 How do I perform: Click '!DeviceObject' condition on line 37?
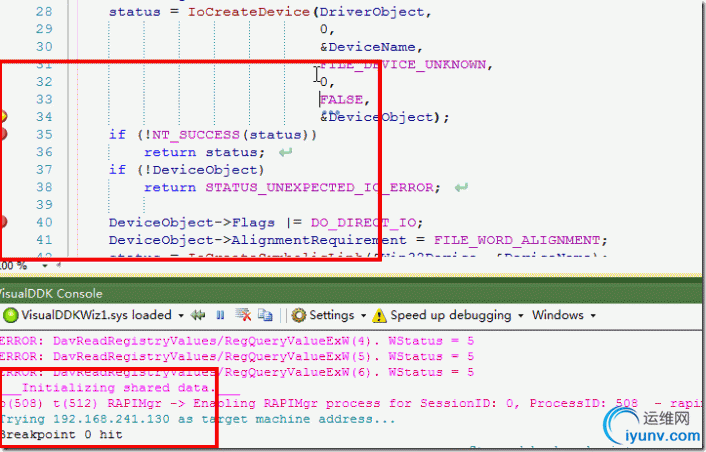click(200, 170)
